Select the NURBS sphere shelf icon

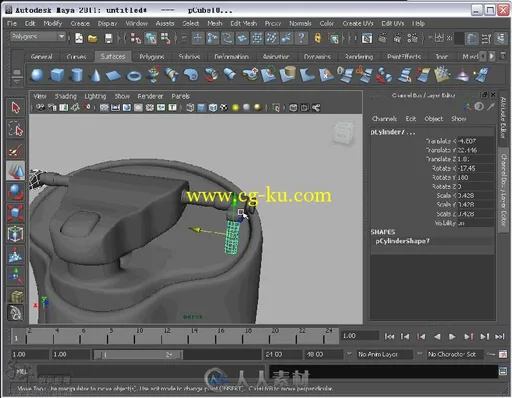(x=37, y=75)
